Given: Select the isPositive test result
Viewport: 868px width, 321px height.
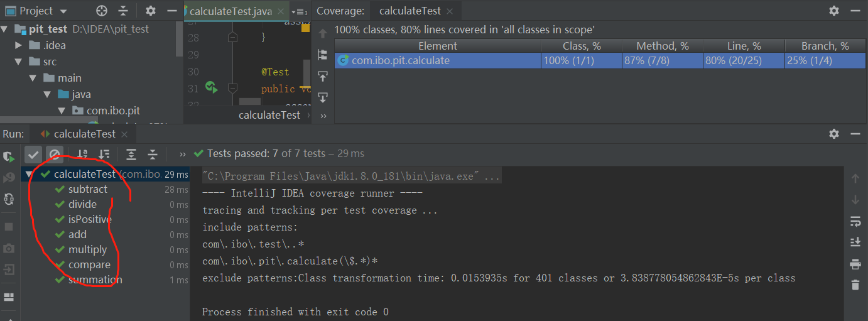Looking at the screenshot, I should point(90,219).
